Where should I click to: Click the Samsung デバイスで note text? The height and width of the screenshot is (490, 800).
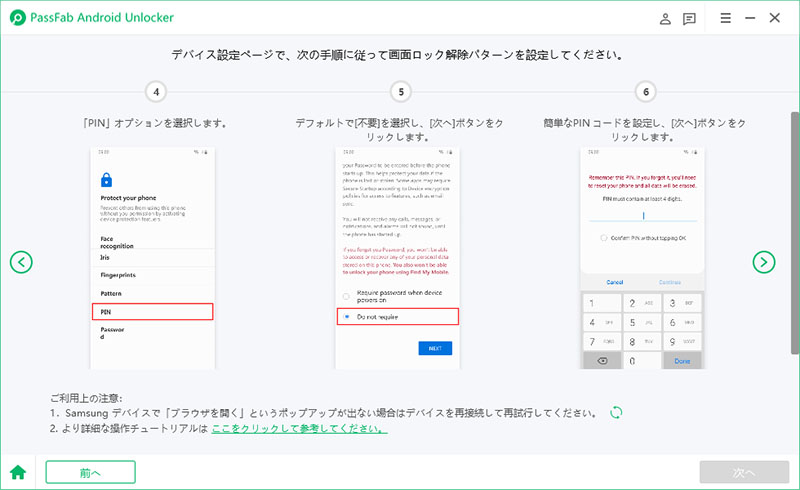point(323,413)
